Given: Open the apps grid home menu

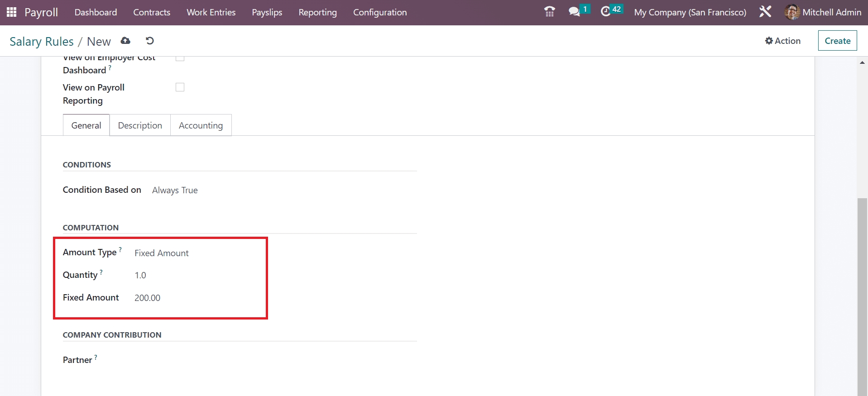Looking at the screenshot, I should 12,12.
